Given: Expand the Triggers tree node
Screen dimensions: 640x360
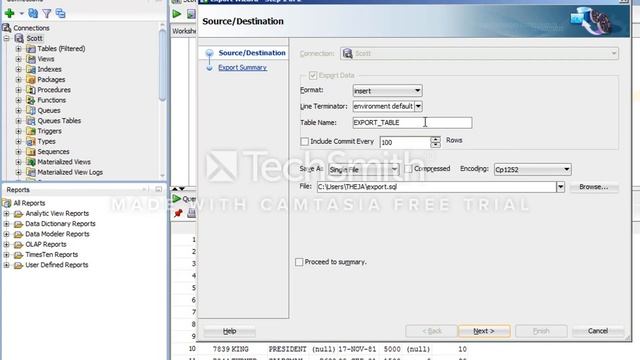Looking at the screenshot, I should (18, 131).
